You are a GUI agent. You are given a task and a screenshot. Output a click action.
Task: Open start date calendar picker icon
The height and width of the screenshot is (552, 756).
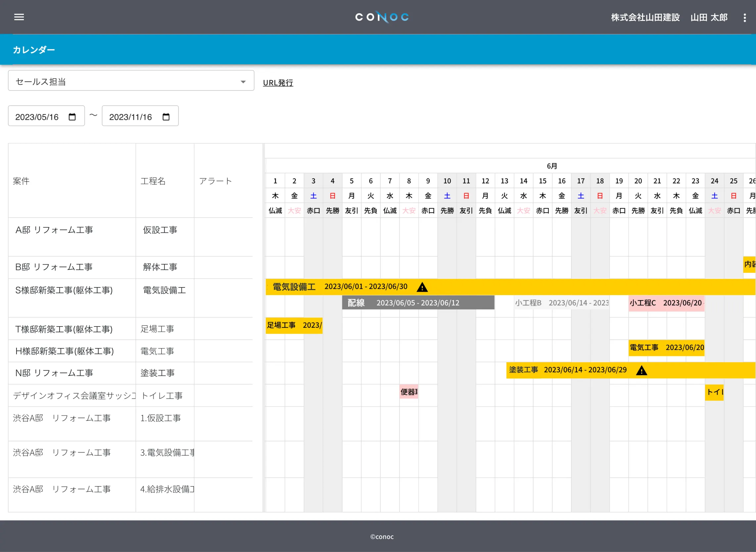(72, 117)
